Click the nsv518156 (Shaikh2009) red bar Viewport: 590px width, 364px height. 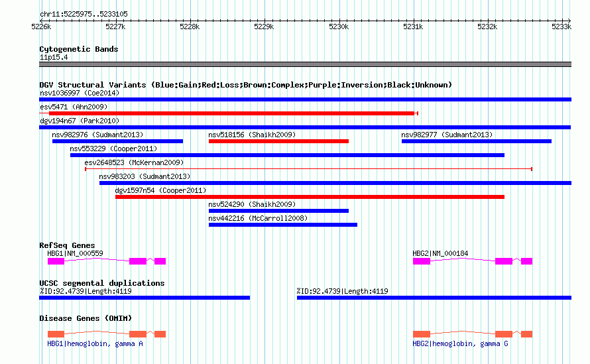click(x=279, y=141)
